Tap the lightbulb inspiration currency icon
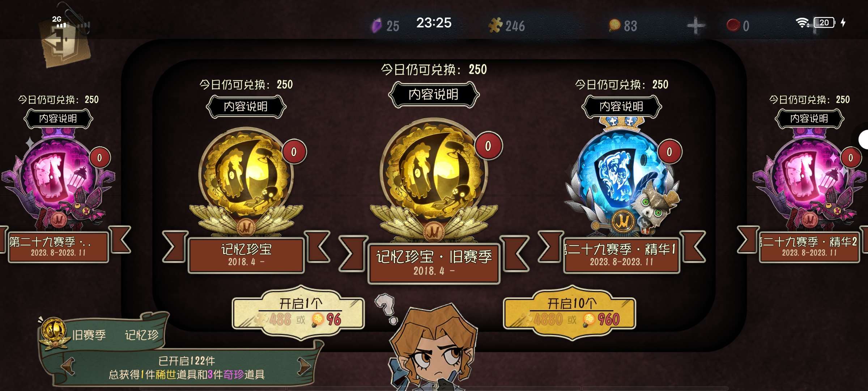The height and width of the screenshot is (391, 868). pyautogui.click(x=614, y=25)
